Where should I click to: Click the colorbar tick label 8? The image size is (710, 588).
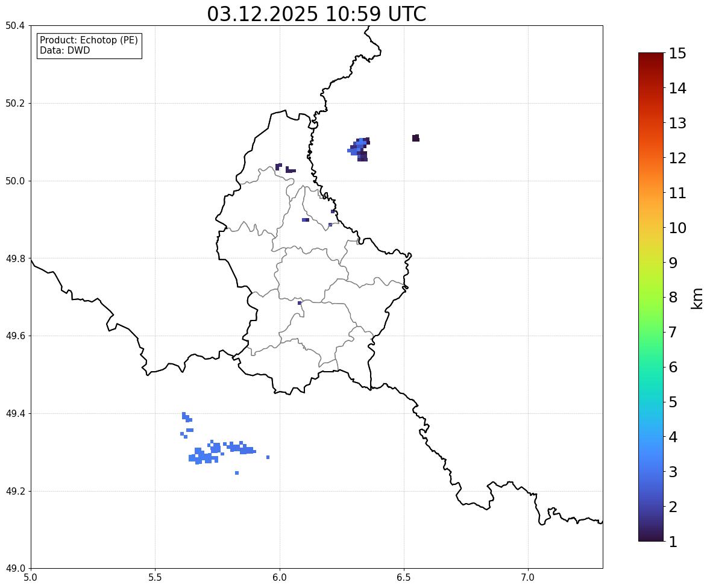[673, 298]
